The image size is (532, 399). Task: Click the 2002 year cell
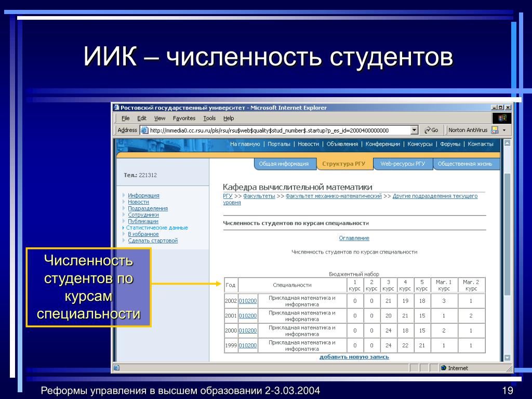point(231,301)
